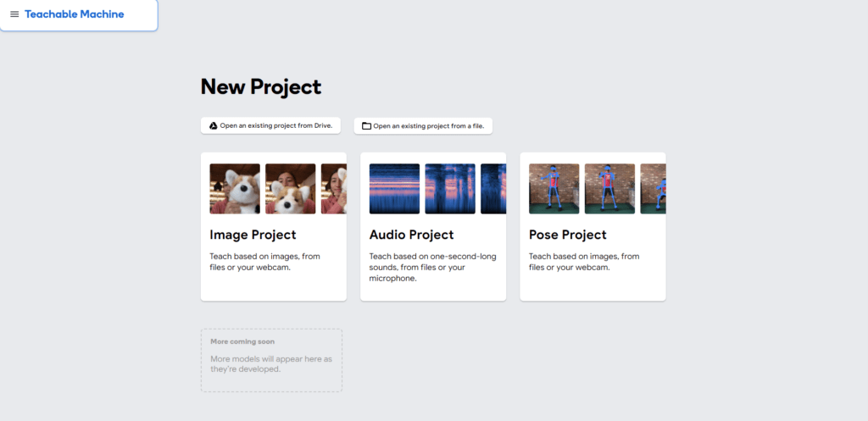Screen dimensions: 868x421
Task: Select the Image Project title
Action: pyautogui.click(x=253, y=235)
